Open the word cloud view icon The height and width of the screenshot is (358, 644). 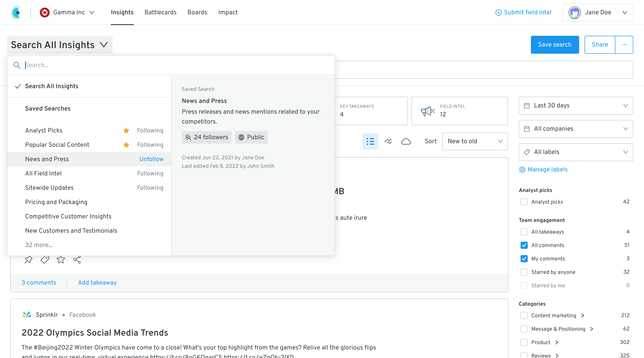coord(406,141)
